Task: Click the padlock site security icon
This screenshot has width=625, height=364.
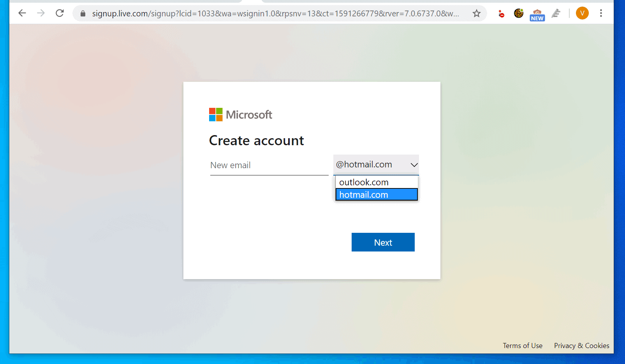Action: point(83,13)
